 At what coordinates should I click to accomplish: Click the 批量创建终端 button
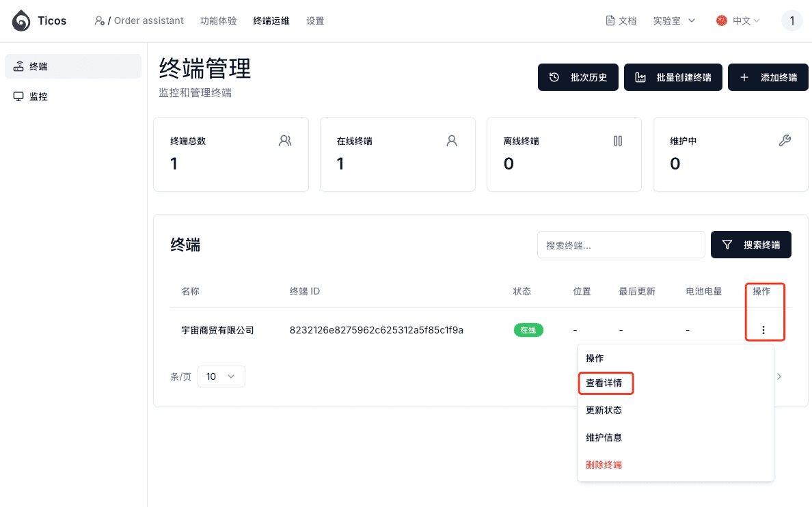pyautogui.click(x=674, y=77)
